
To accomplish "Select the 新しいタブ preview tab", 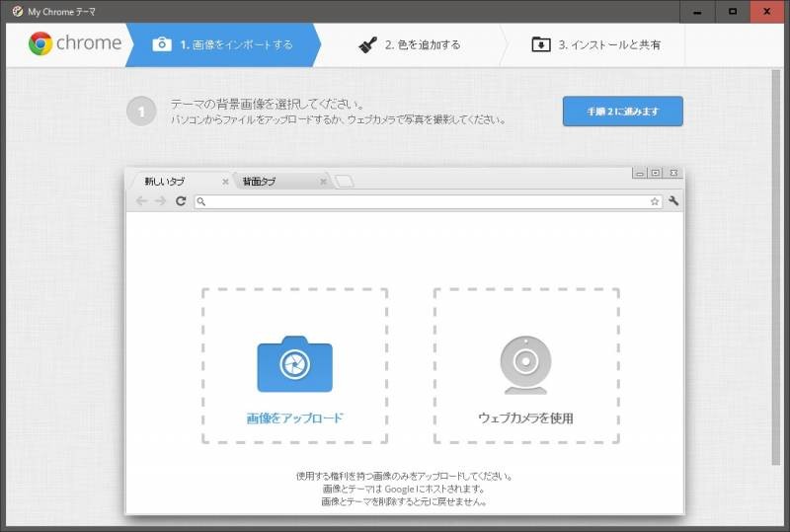I will pos(182,182).
